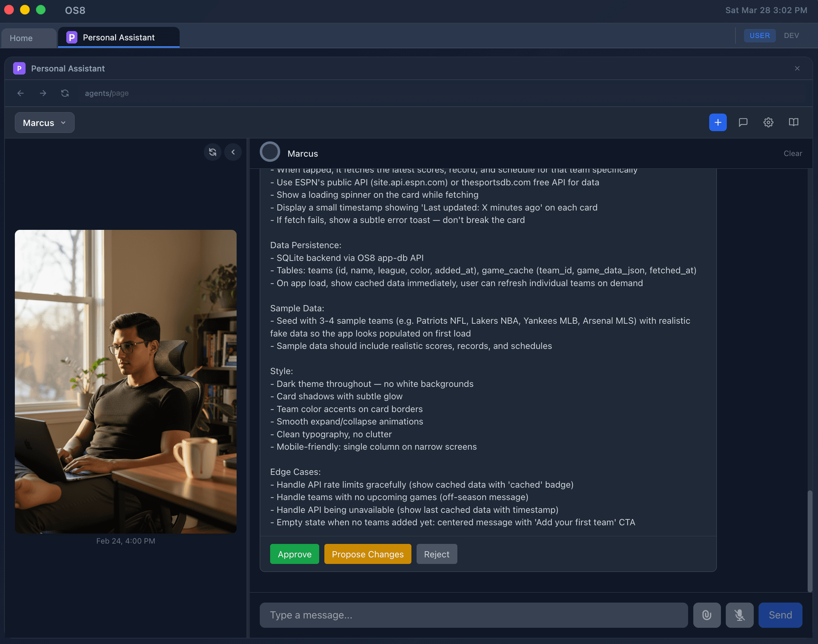The width and height of the screenshot is (818, 644).
Task: Go forward with right arrow icon
Action: coord(43,93)
